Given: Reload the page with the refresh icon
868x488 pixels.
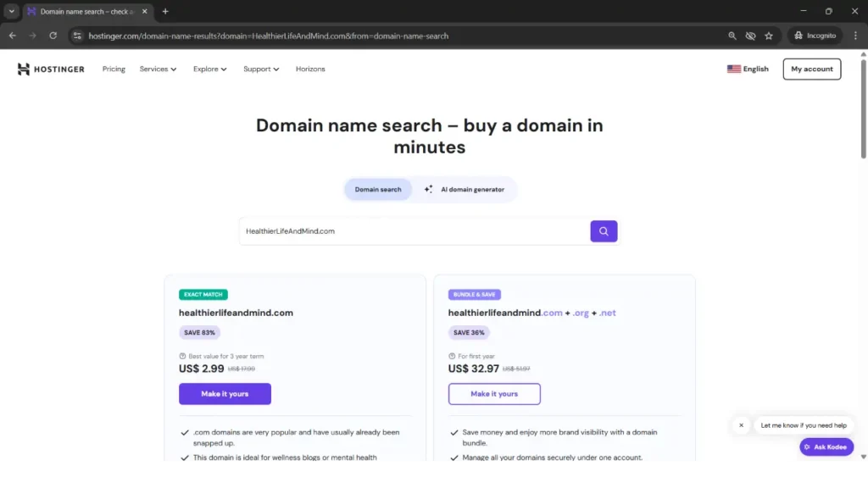Looking at the screenshot, I should click(x=53, y=36).
